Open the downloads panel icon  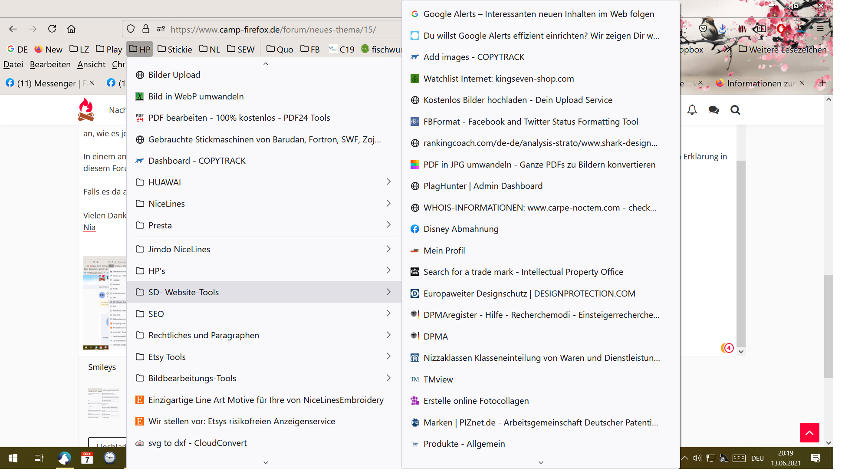722,29
